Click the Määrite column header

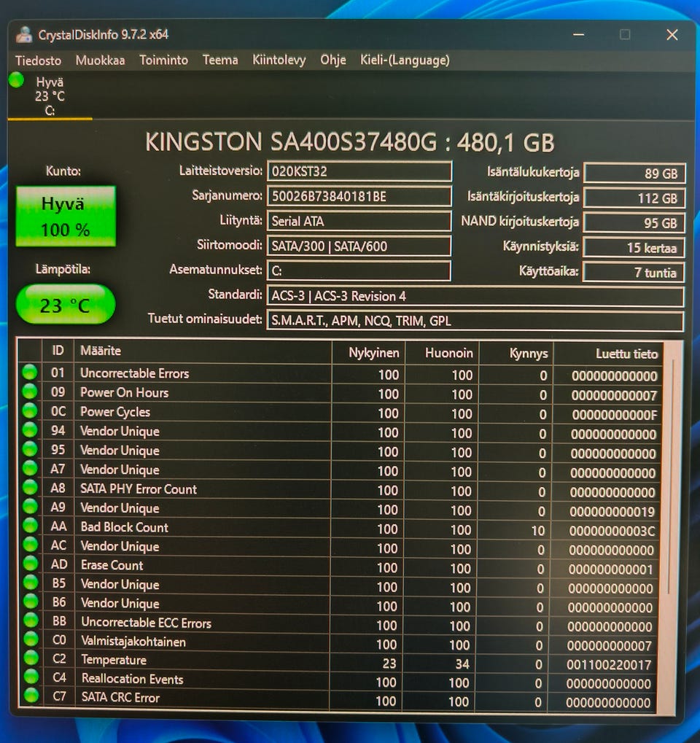click(x=203, y=351)
